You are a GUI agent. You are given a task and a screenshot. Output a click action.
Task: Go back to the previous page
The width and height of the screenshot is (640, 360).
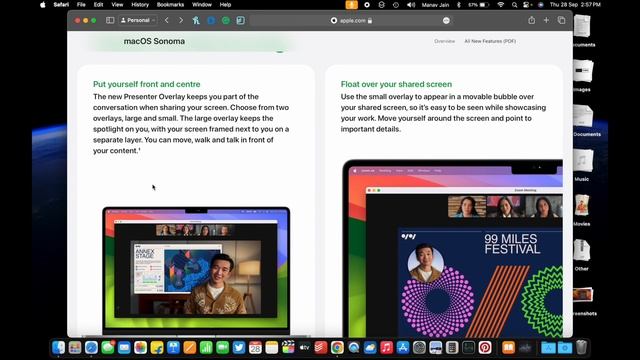pyautogui.click(x=167, y=20)
